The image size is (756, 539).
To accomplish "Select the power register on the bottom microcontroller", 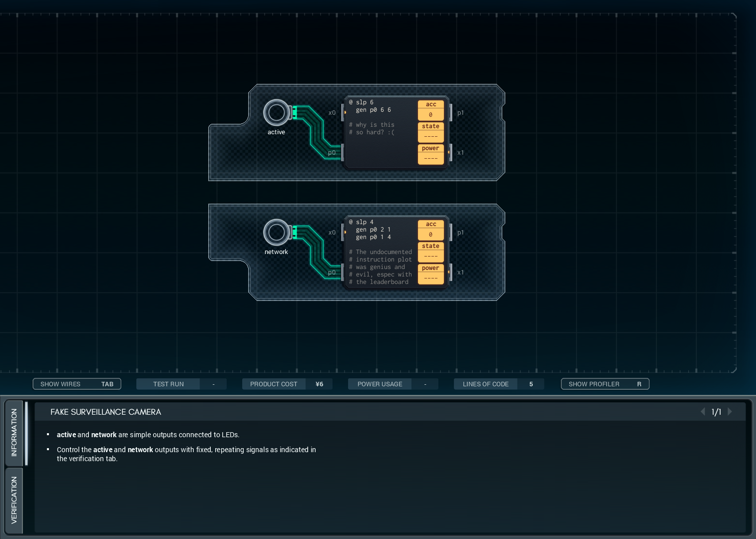I will tap(430, 273).
